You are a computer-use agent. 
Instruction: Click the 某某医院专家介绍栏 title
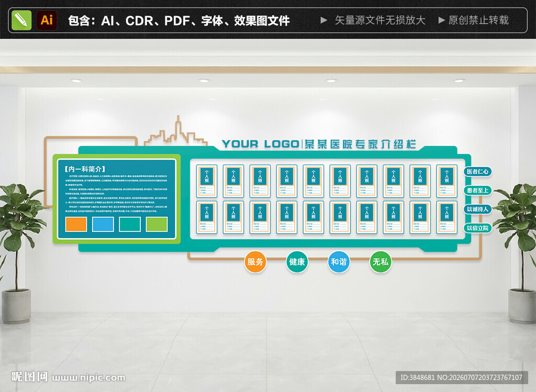tap(360, 144)
